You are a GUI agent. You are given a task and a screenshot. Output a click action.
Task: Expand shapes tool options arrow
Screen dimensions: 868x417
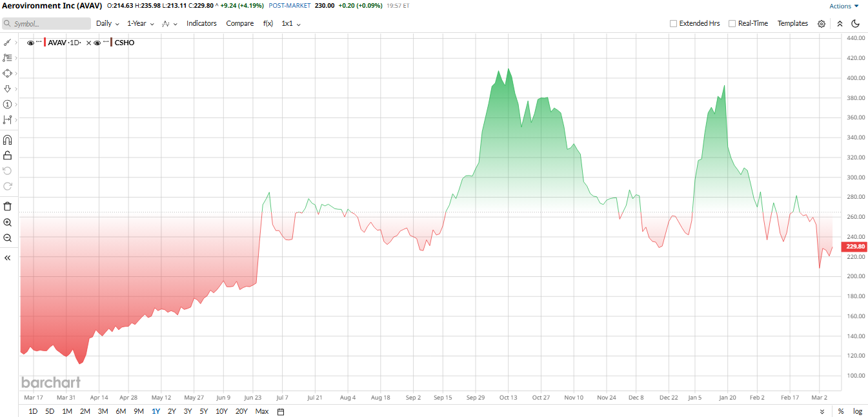[15, 73]
